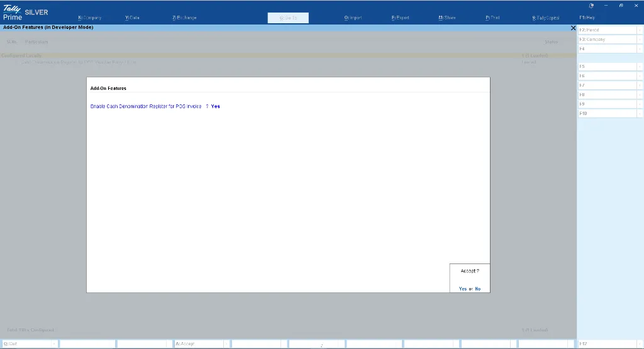The height and width of the screenshot is (349, 644).
Task: Open the K: Company menu
Action: point(89,18)
